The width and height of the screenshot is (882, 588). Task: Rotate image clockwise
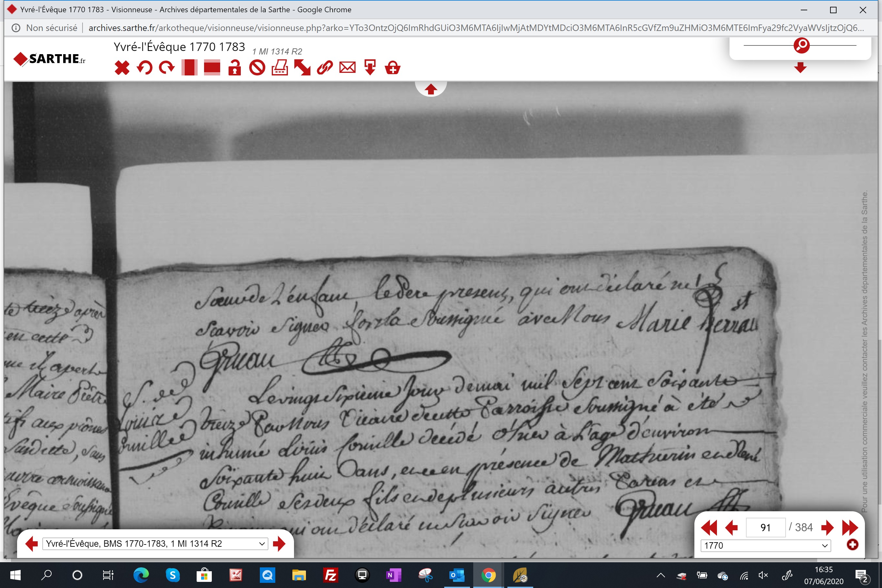(167, 68)
